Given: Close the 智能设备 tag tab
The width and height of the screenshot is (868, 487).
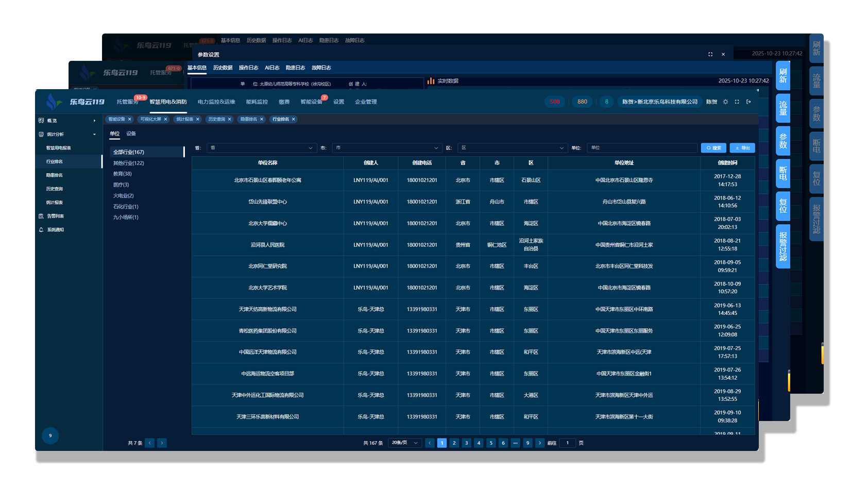Looking at the screenshot, I should click(130, 120).
